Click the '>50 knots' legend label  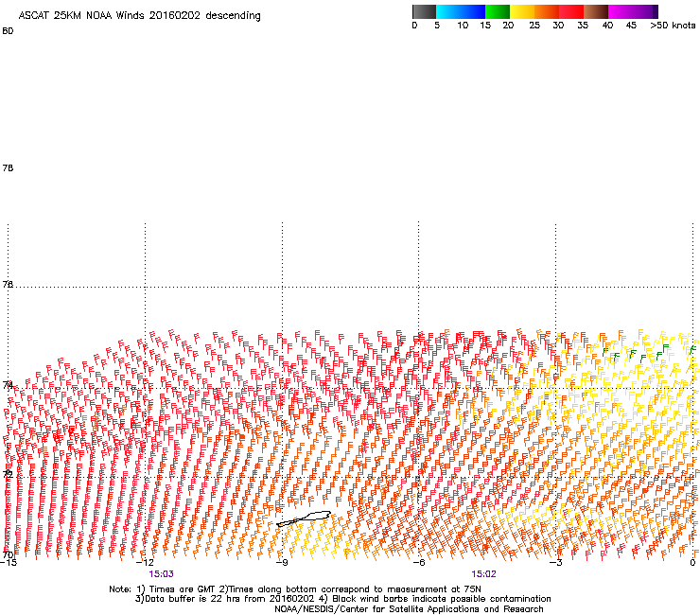(x=673, y=26)
